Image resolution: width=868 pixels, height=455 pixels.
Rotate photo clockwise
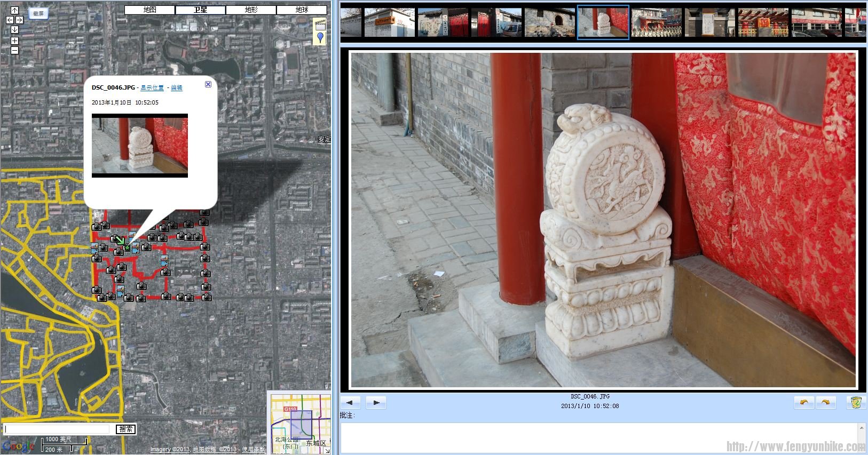825,403
